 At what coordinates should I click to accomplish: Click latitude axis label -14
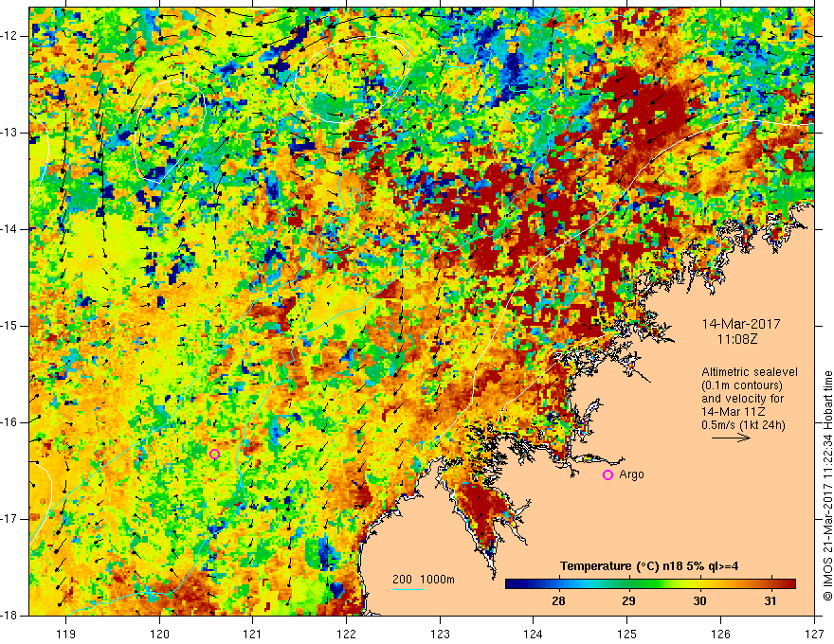coord(9,229)
